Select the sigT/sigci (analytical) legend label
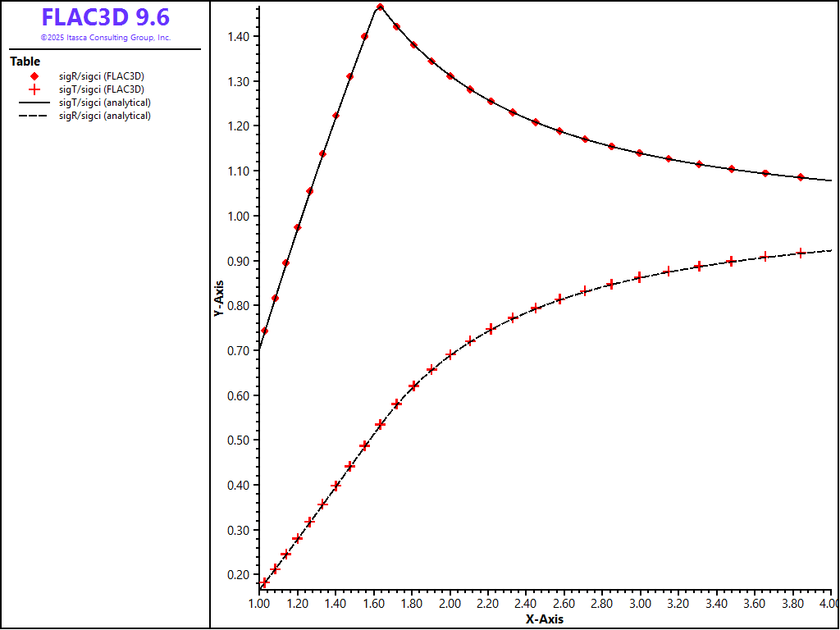Screen dimensions: 840x630 coord(104,103)
